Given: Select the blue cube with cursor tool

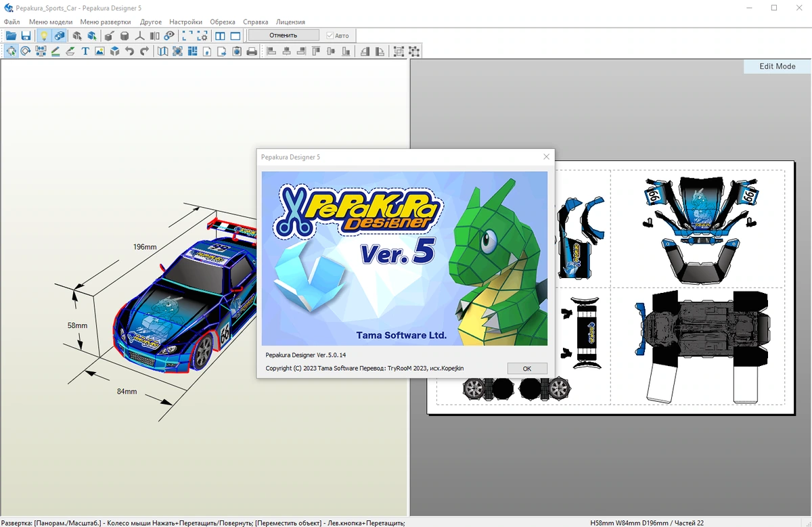Looking at the screenshot, I should click(x=92, y=35).
